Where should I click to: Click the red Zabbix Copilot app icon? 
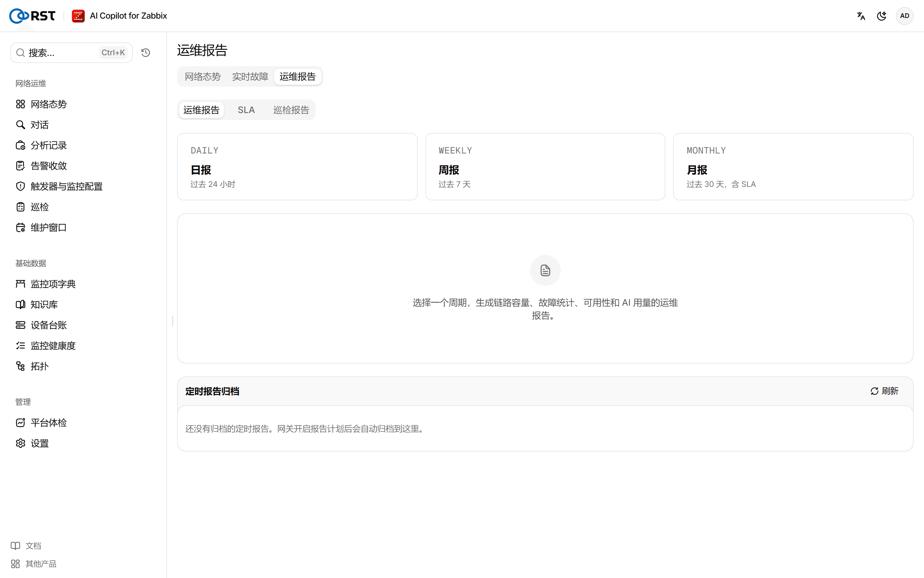[x=78, y=16]
